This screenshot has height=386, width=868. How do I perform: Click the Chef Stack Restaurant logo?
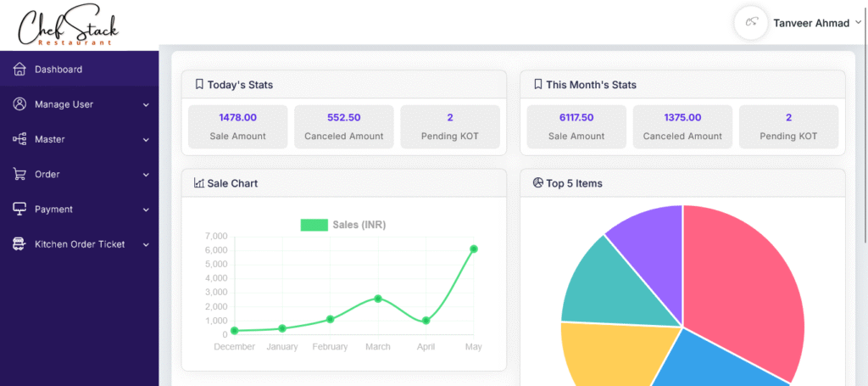[68, 26]
